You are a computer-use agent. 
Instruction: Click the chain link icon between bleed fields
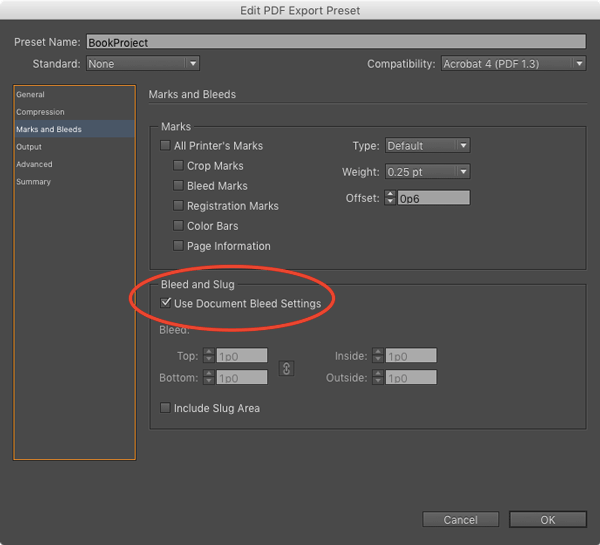coord(285,367)
